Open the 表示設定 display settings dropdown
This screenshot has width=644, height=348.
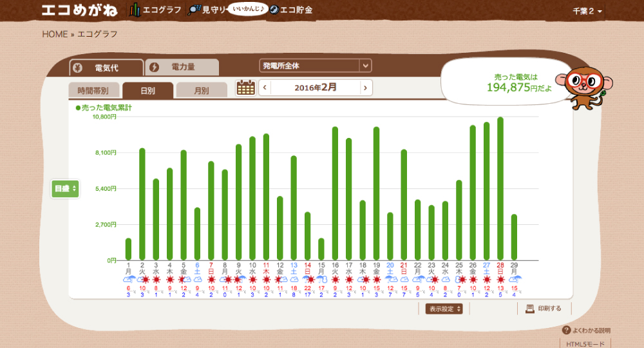click(x=444, y=309)
